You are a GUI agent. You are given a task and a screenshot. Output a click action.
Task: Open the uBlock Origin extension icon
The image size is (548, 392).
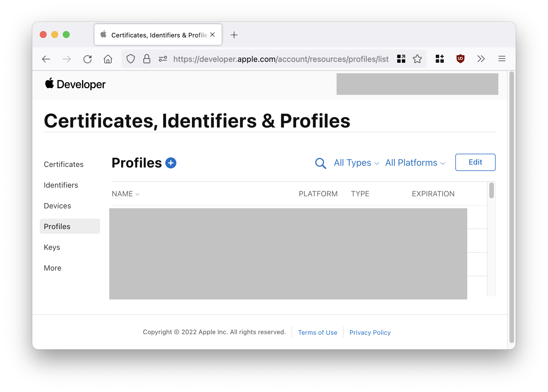(461, 59)
